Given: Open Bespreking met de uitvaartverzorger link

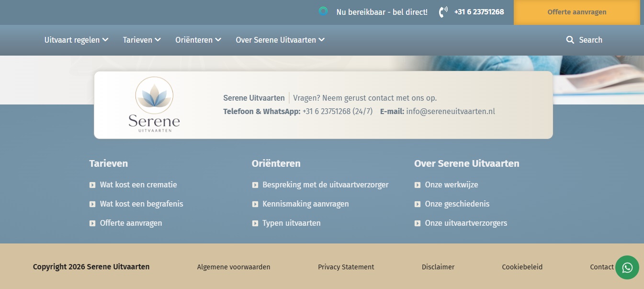Looking at the screenshot, I should click(x=325, y=185).
